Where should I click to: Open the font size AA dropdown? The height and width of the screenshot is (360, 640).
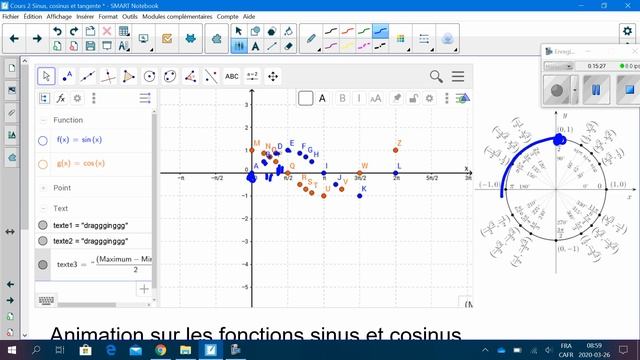[x=376, y=98]
